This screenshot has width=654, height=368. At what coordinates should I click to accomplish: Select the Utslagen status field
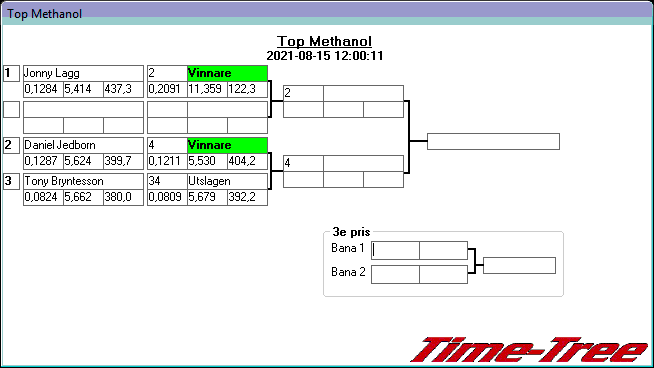[227, 181]
